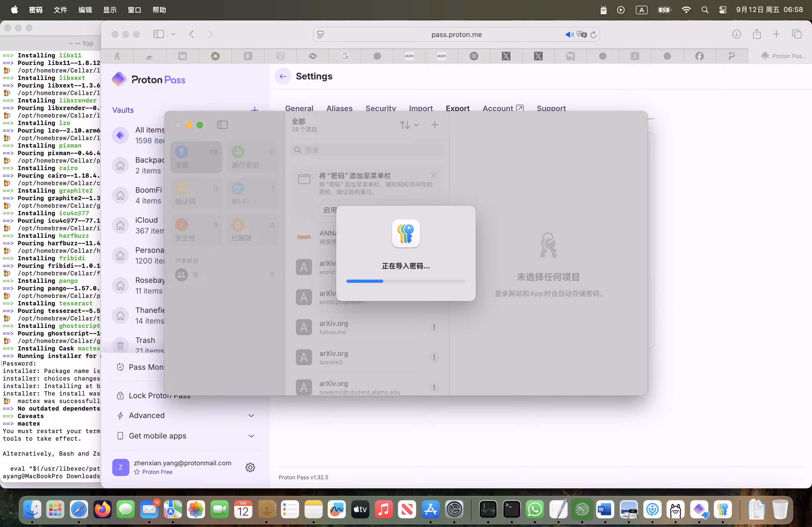The width and height of the screenshot is (812, 527).
Task: Open the Account external link tab
Action: (503, 108)
